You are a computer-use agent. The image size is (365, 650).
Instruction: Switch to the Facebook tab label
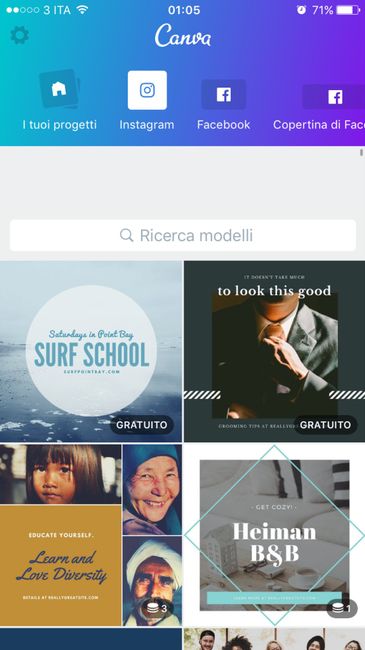point(224,125)
